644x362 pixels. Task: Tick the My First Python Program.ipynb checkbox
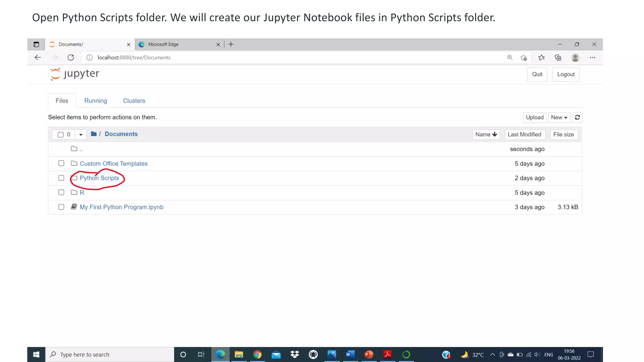click(x=61, y=207)
